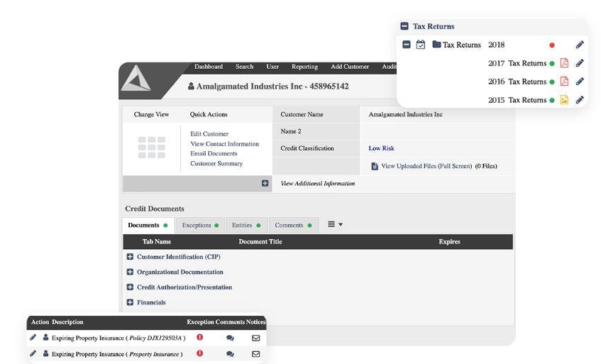This screenshot has width=601, height=364.
Task: Collapse the Tax Returns section header
Action: tap(404, 26)
